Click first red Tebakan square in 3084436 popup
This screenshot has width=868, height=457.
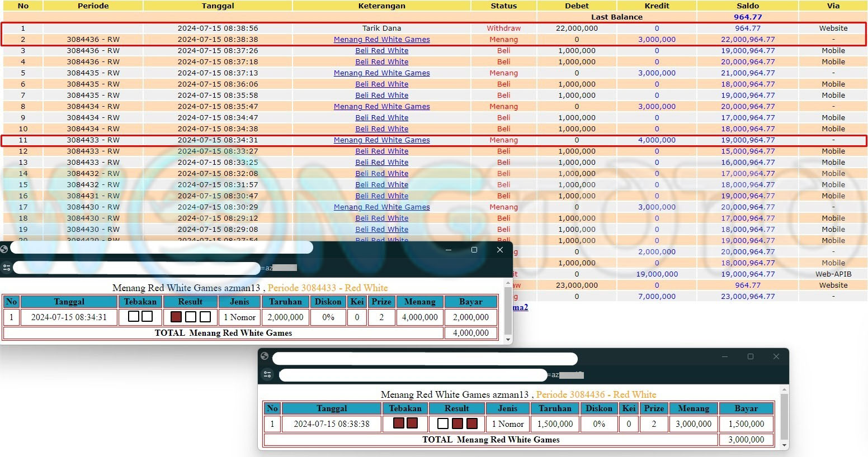pos(398,423)
